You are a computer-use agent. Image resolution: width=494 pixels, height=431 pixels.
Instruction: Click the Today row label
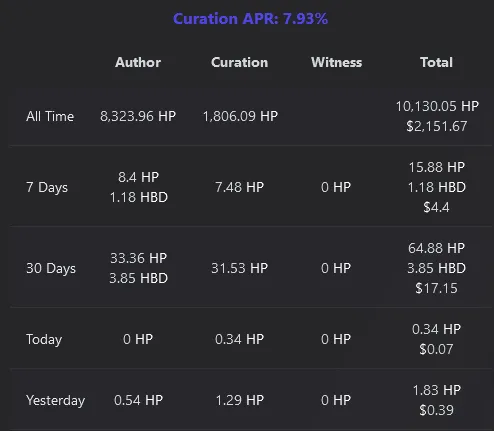point(44,339)
